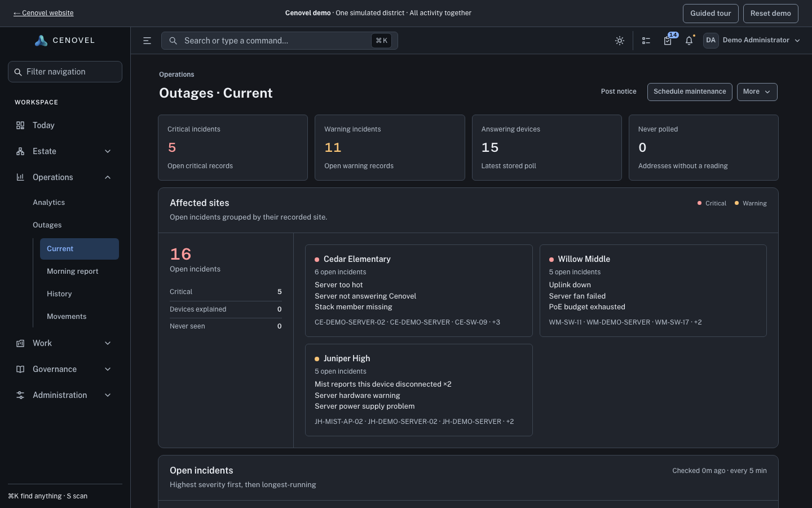Follow the Cenovel website link
Screen dimensions: 812x508
pos(43,13)
